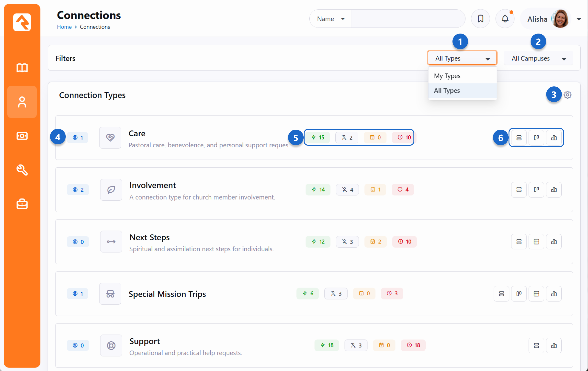Open list view for Care row
The height and width of the screenshot is (371, 588).
[x=519, y=138]
